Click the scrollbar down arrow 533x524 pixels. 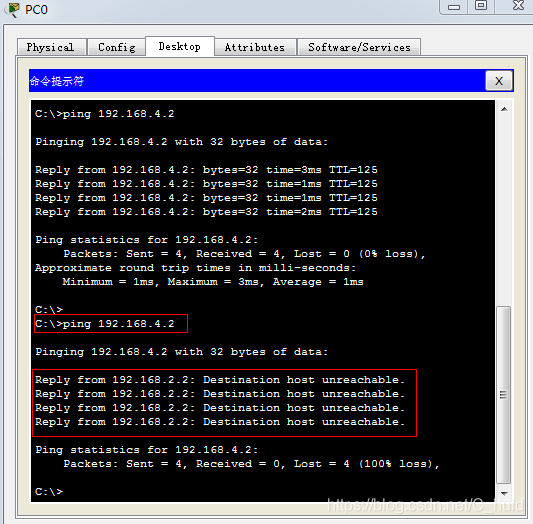click(504, 493)
